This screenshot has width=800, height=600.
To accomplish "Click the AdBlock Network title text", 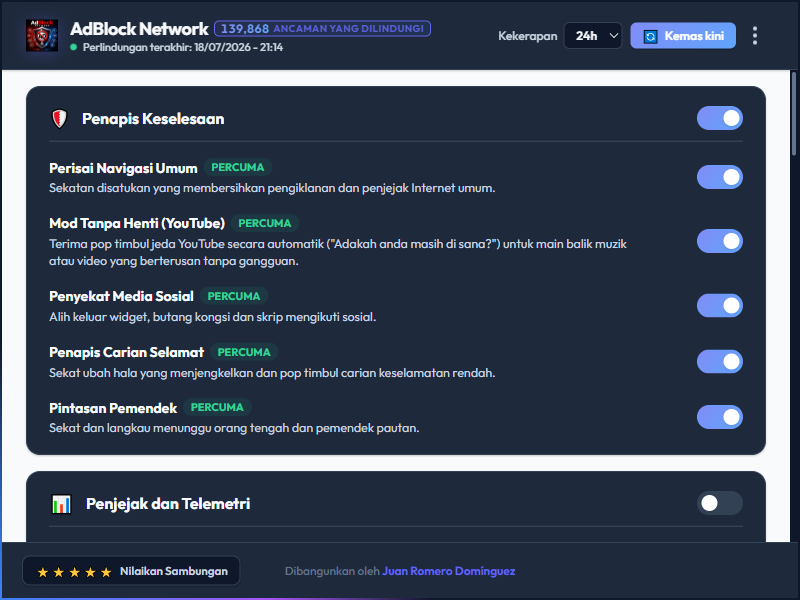I will [x=139, y=29].
